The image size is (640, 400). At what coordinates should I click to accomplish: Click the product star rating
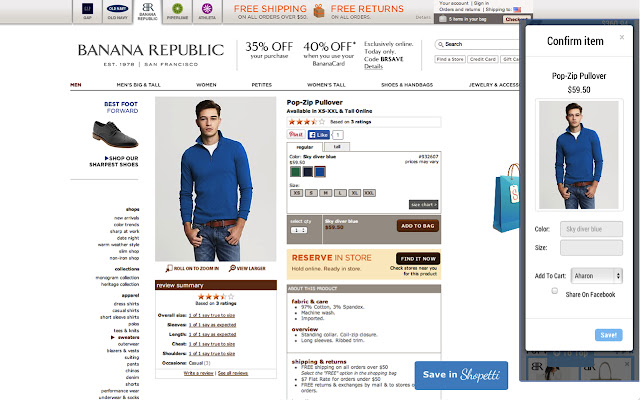[307, 122]
